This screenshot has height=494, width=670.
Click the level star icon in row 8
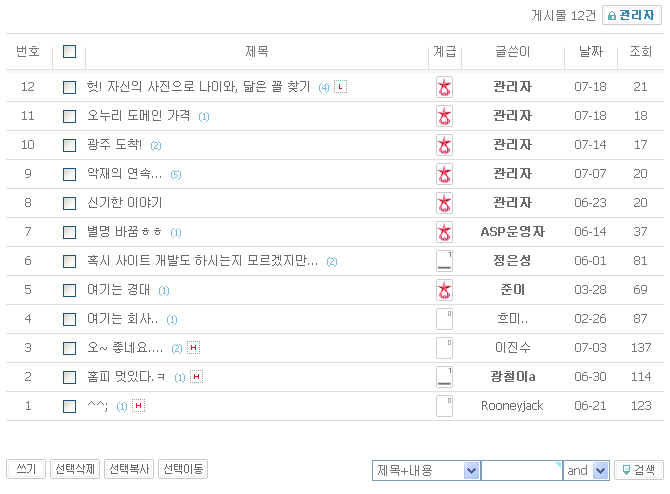[x=444, y=203]
